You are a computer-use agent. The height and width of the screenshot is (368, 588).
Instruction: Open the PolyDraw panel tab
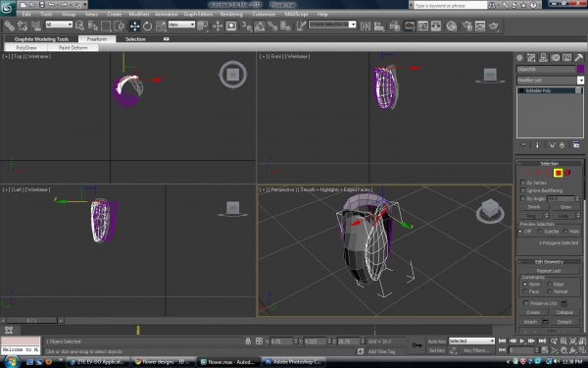25,48
